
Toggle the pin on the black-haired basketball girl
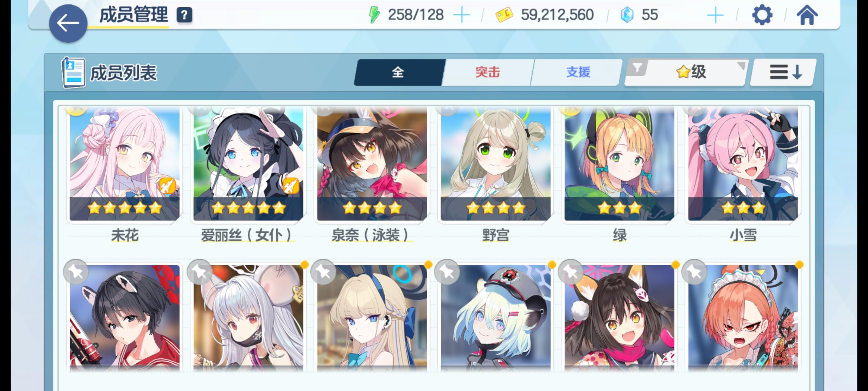(x=76, y=272)
